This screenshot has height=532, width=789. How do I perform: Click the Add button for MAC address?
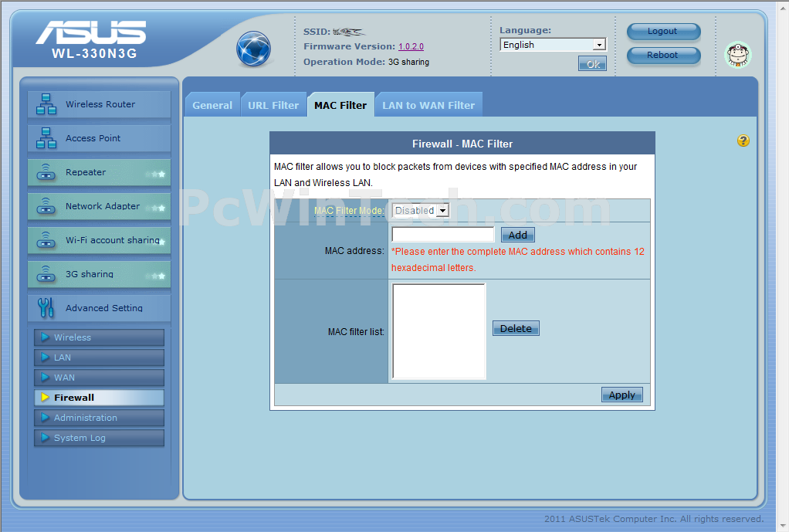[518, 235]
